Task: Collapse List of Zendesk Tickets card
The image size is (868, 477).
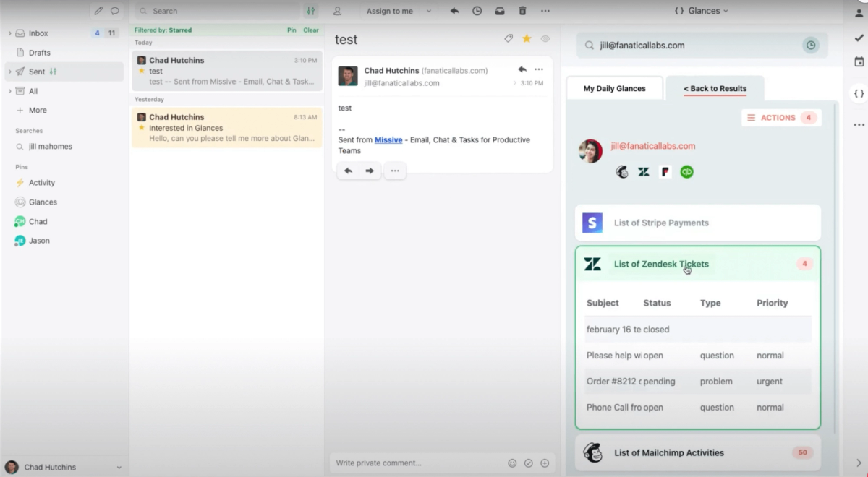Action: pos(698,264)
